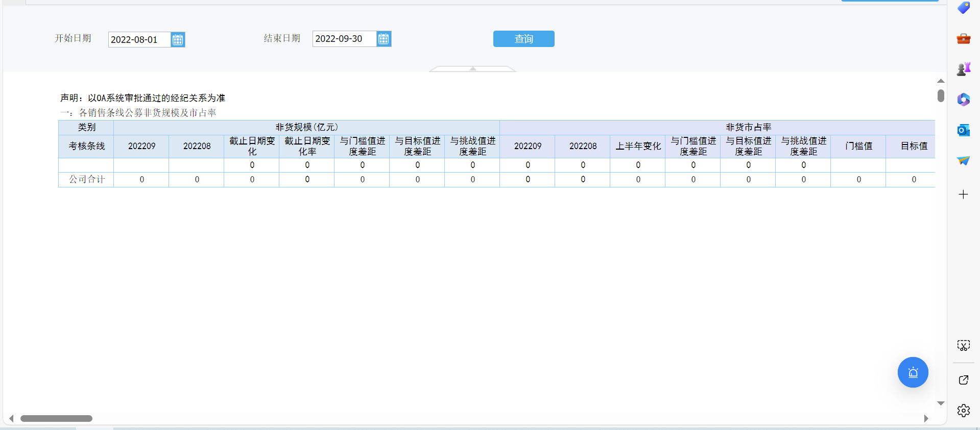
Task: Click 202208 header under 非货规模
Action: click(197, 146)
